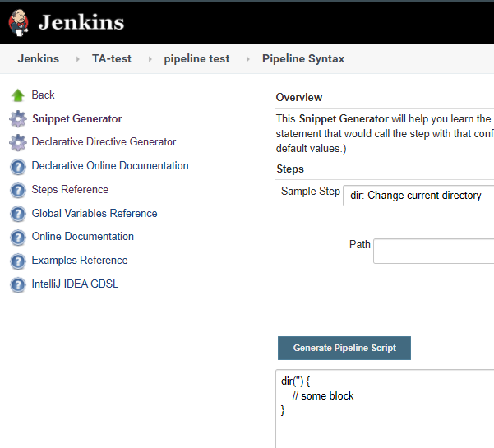494x448 pixels.
Task: Click Global Variables Reference help icon
Action: coord(18,214)
